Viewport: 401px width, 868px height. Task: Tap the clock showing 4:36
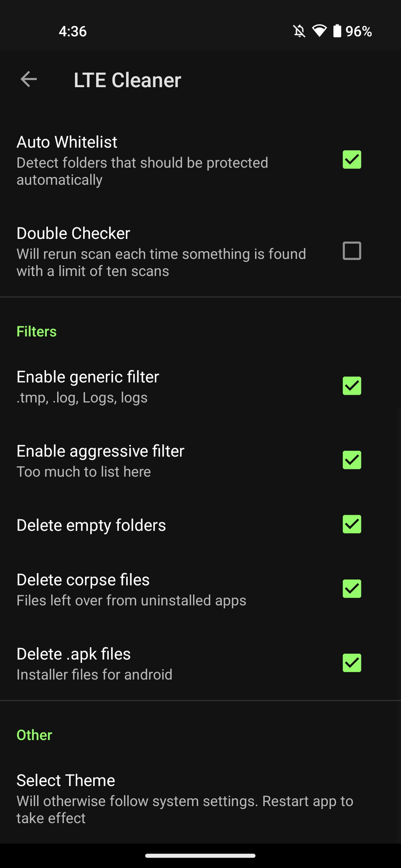click(73, 31)
